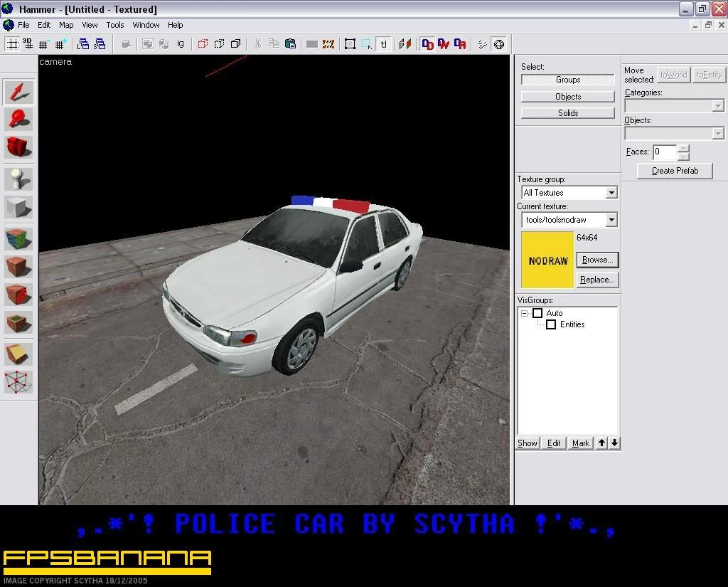Select the grey cube Block tool
This screenshot has width=728, height=587.
(x=18, y=206)
